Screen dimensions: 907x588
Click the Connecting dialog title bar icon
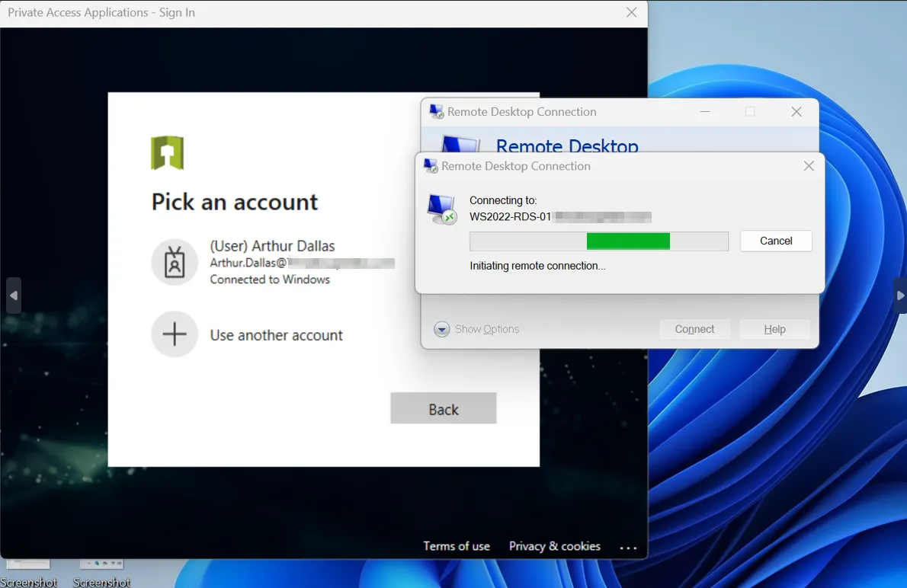(x=431, y=166)
